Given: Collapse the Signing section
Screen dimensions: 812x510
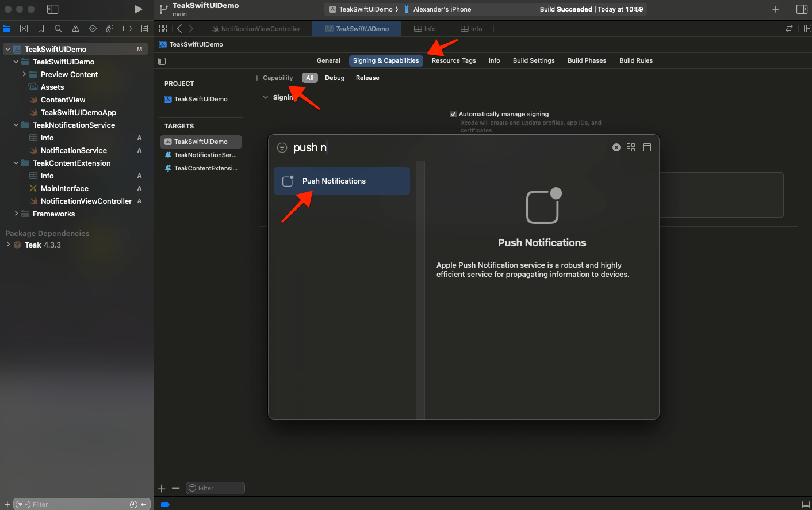Looking at the screenshot, I should (x=265, y=97).
